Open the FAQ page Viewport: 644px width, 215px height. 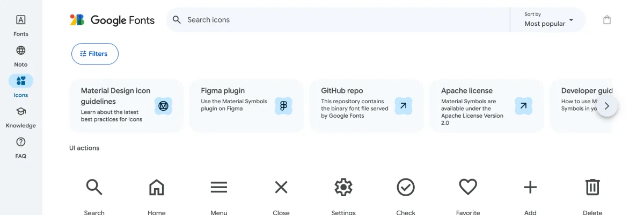21,147
